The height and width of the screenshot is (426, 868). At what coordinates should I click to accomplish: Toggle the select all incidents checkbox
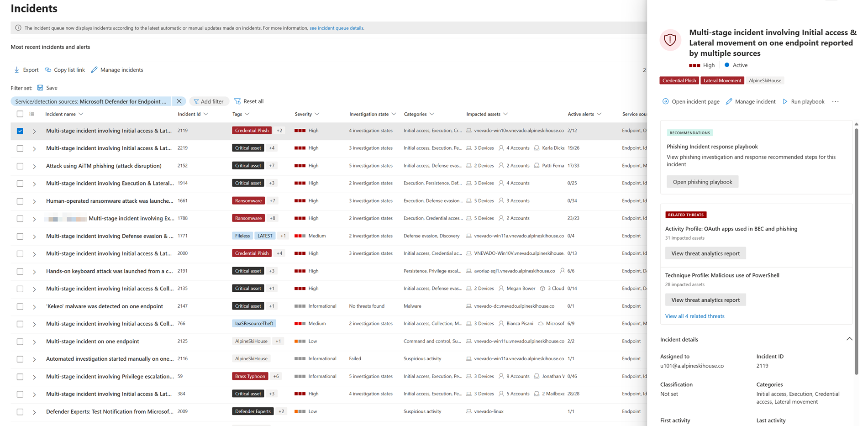point(20,114)
